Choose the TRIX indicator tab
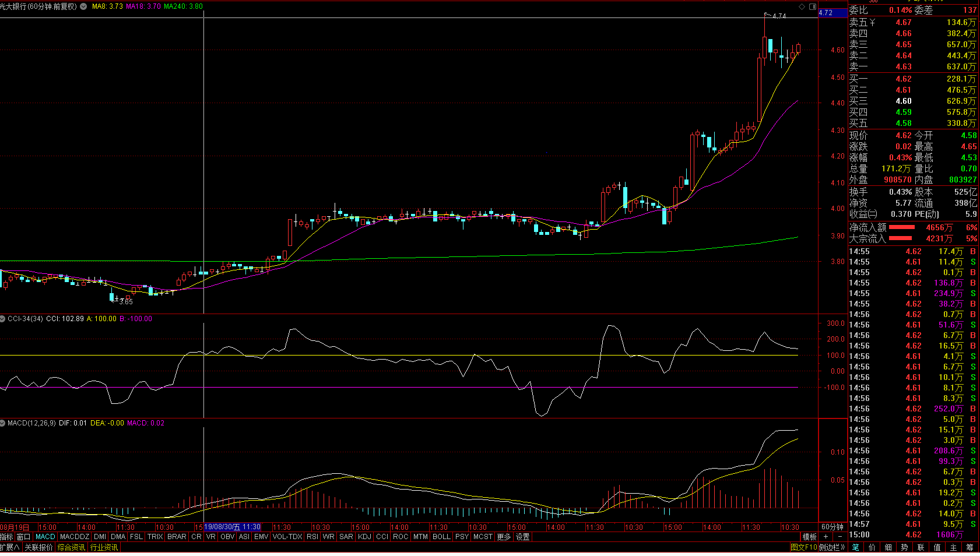This screenshot has width=980, height=556. tap(155, 537)
